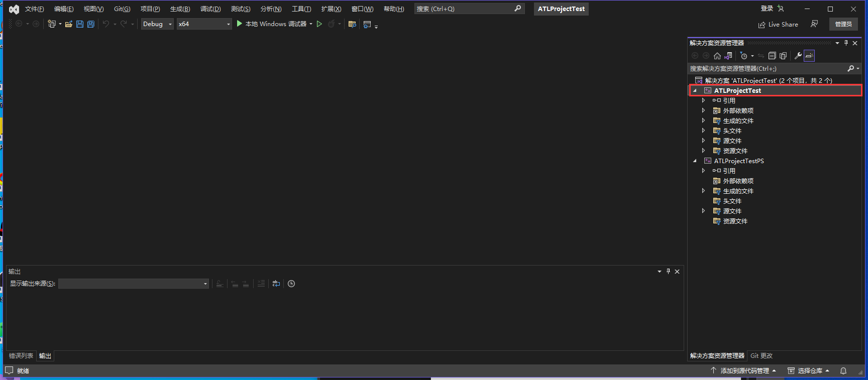This screenshot has height=380, width=868.
Task: Toggle Preview Selected Items in Solution Explorer
Action: click(x=809, y=56)
